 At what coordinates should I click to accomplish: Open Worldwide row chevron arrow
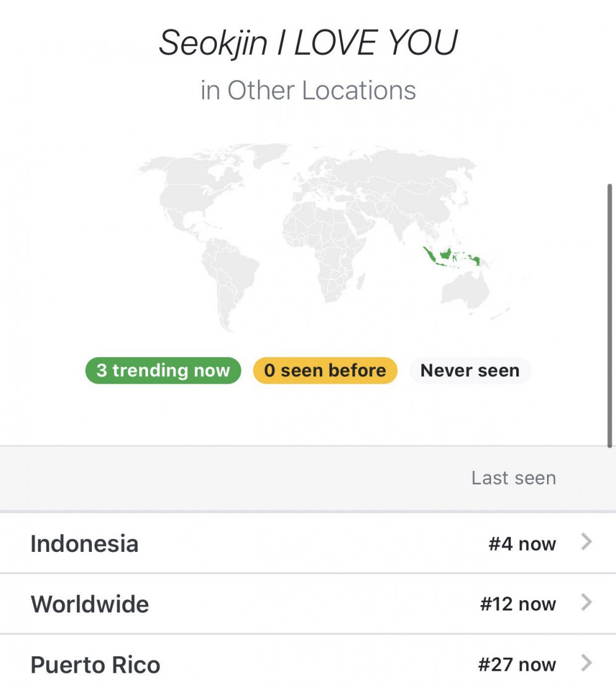[x=586, y=602]
